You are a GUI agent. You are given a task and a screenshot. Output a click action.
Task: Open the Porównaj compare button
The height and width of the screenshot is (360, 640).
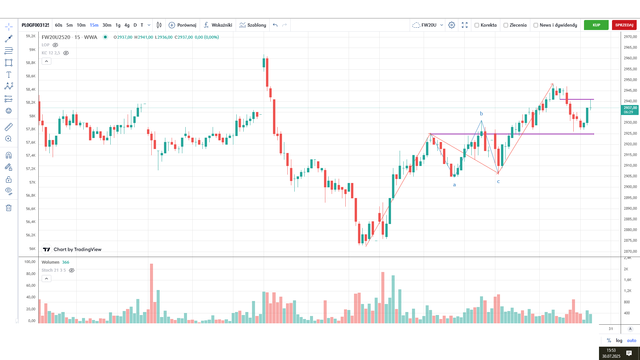(182, 25)
